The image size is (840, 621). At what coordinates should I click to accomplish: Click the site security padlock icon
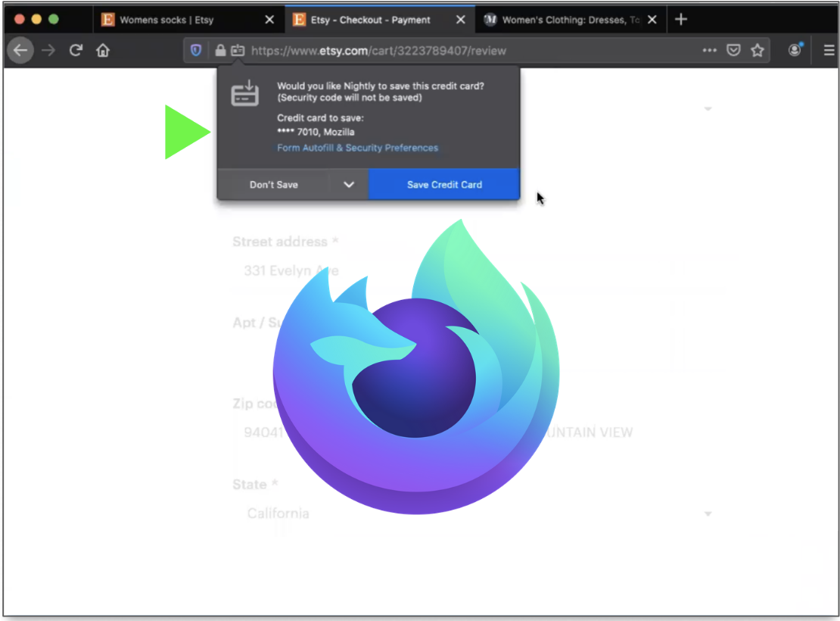pyautogui.click(x=220, y=51)
